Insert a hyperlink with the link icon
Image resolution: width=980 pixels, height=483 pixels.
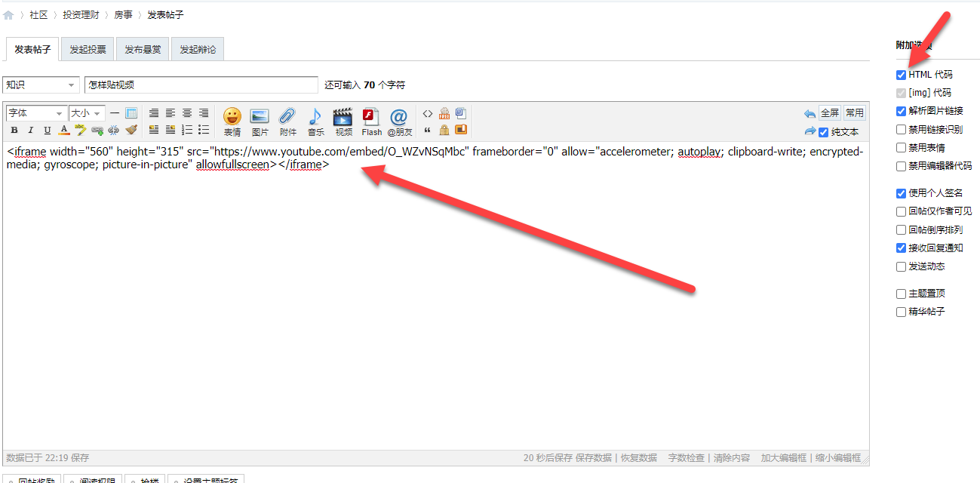97,130
